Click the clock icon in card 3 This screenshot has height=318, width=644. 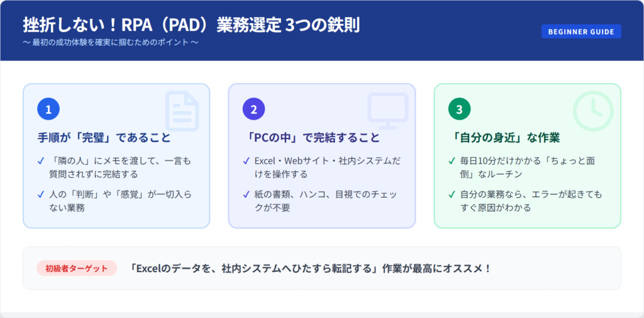point(592,111)
